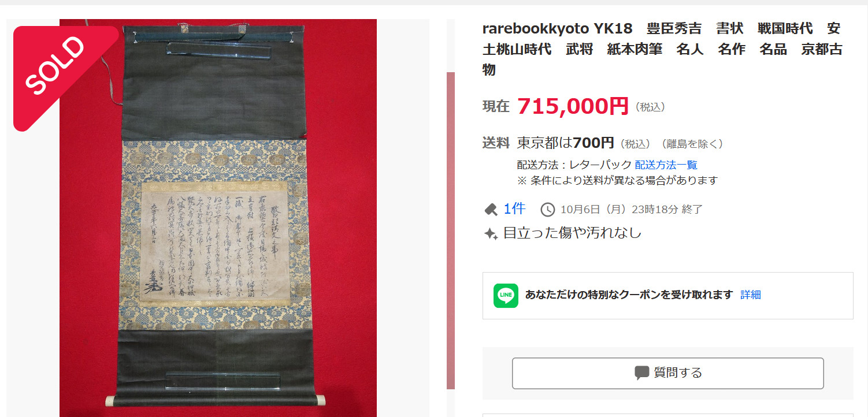Open the hanging scroll product image
Viewport: 868px width, 417px height.
pyautogui.click(x=218, y=218)
